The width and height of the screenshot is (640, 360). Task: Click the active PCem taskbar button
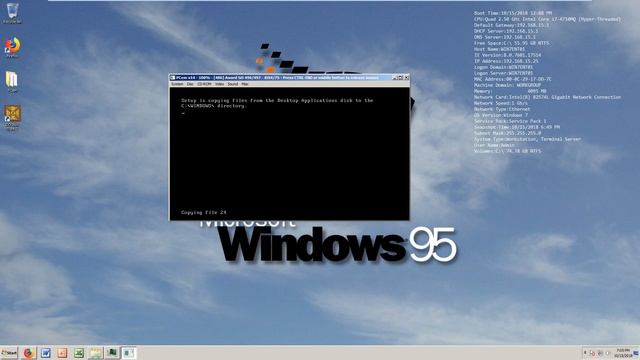click(x=129, y=353)
